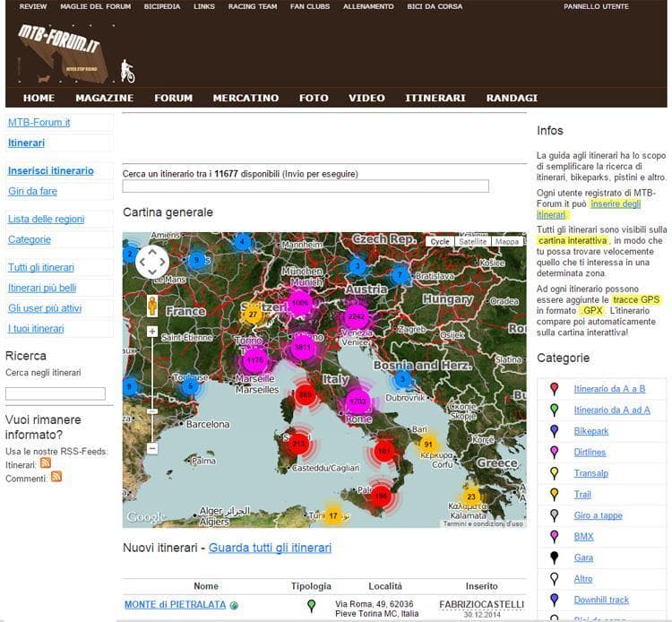
Task: Click the red pin beside Itinerario da A a B
Action: point(554,389)
